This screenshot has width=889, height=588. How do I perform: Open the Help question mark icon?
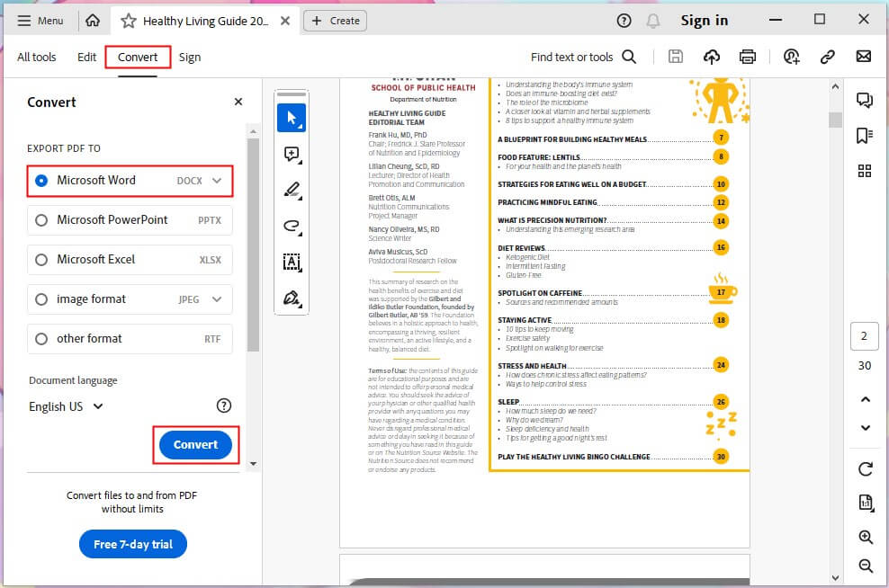[x=624, y=21]
